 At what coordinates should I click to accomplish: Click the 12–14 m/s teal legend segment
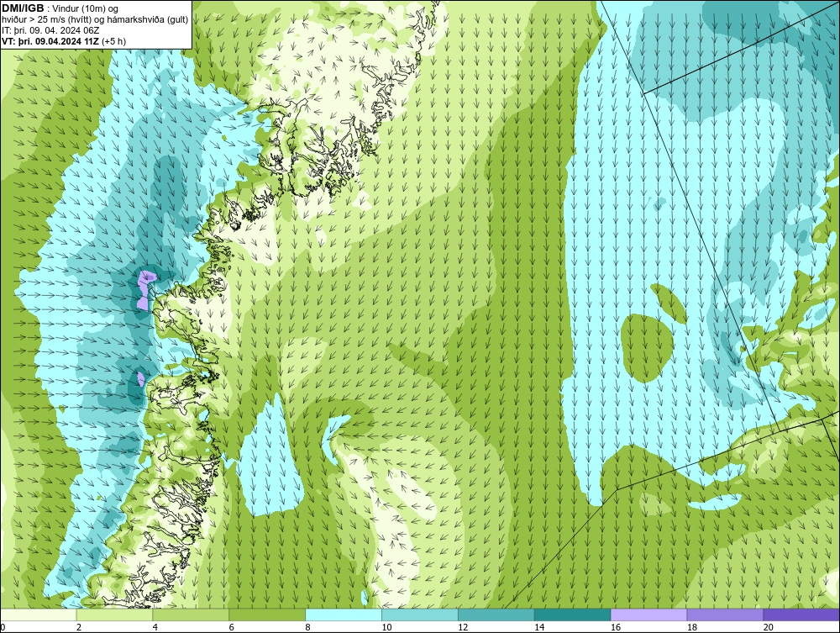coord(496,615)
